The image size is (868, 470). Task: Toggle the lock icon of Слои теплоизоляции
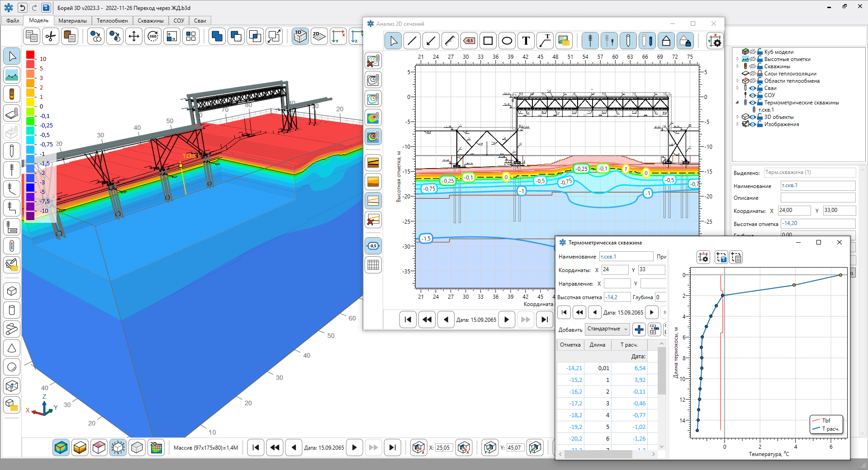(760, 74)
